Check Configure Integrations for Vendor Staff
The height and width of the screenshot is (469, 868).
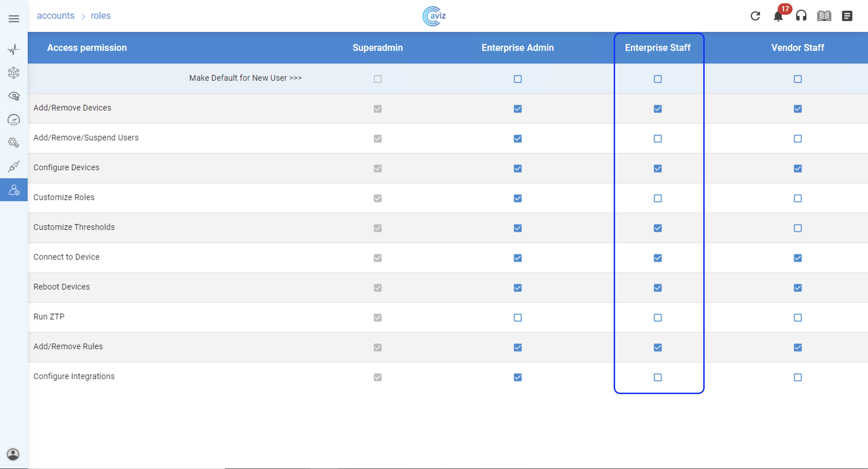click(798, 377)
